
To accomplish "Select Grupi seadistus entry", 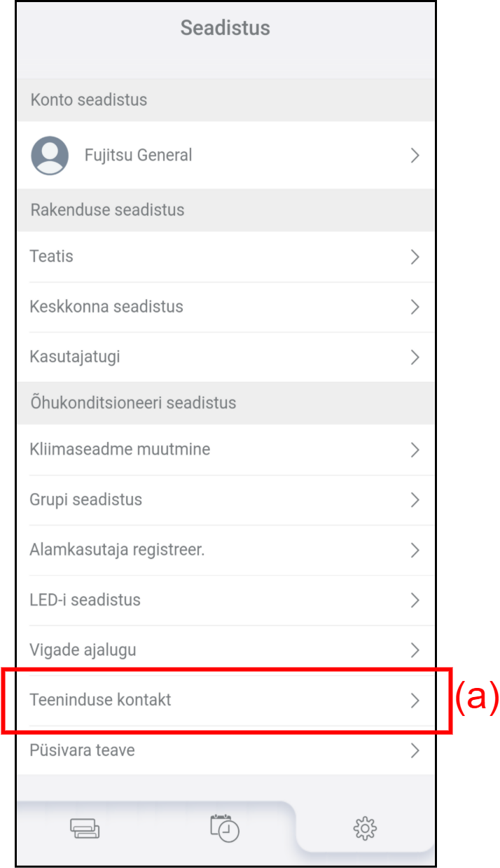I will click(x=85, y=500).
